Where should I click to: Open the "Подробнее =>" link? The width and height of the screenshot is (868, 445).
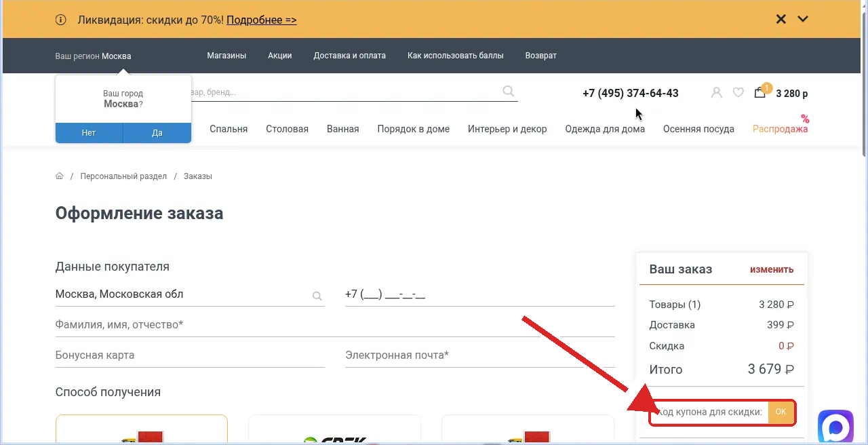[262, 20]
